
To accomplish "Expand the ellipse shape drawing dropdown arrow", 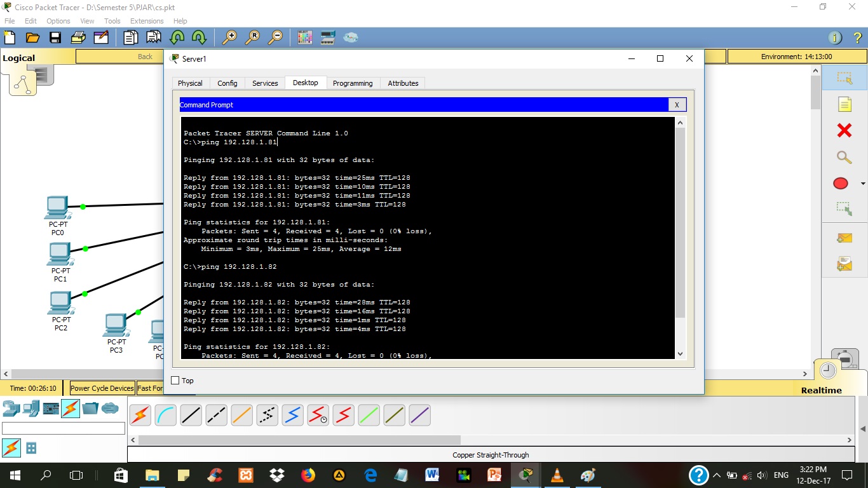I will click(x=862, y=183).
